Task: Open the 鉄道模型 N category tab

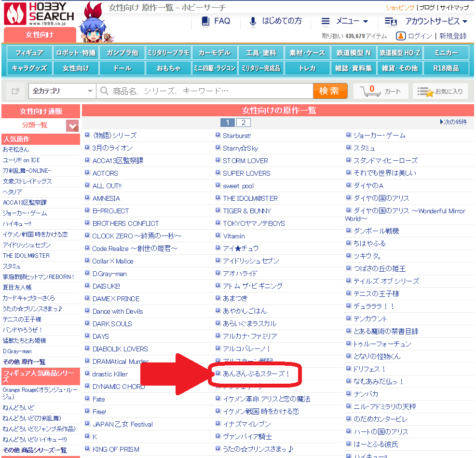Action: (x=354, y=53)
